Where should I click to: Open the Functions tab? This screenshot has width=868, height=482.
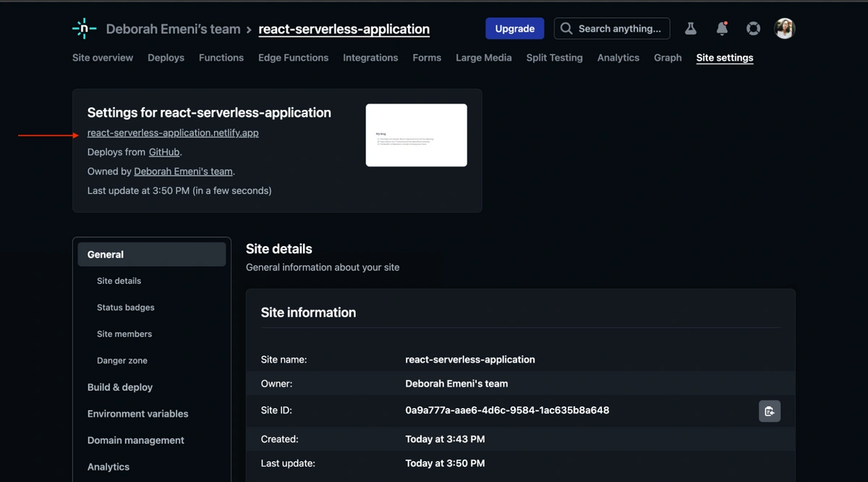(x=221, y=58)
